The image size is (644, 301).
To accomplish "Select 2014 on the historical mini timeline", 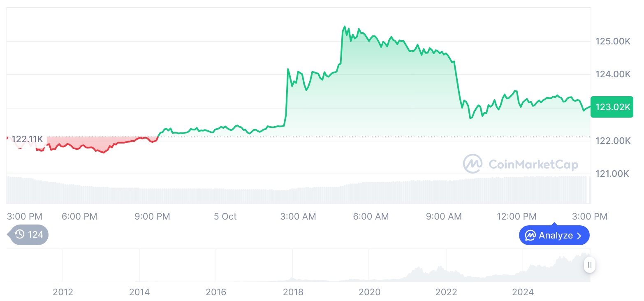I will tap(139, 292).
